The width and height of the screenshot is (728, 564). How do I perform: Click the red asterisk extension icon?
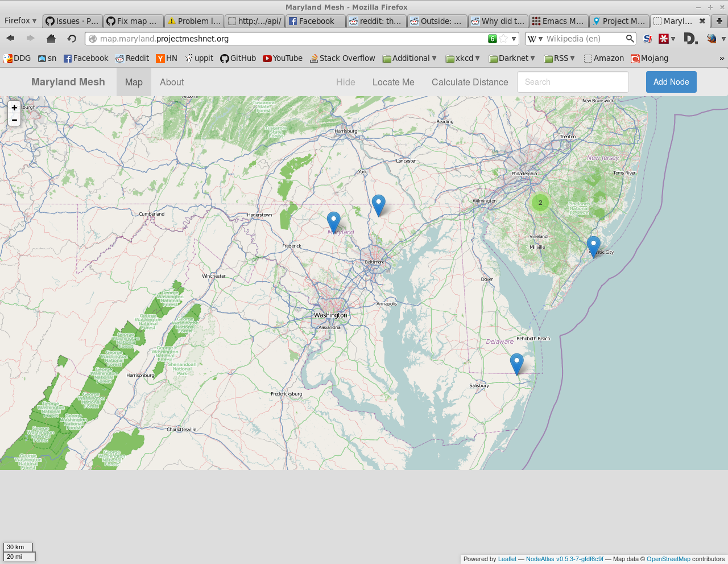tap(663, 38)
